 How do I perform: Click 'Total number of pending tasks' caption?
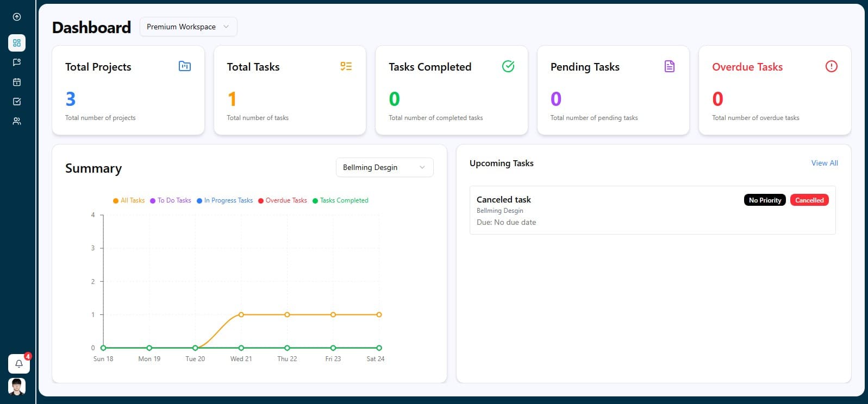coord(594,118)
